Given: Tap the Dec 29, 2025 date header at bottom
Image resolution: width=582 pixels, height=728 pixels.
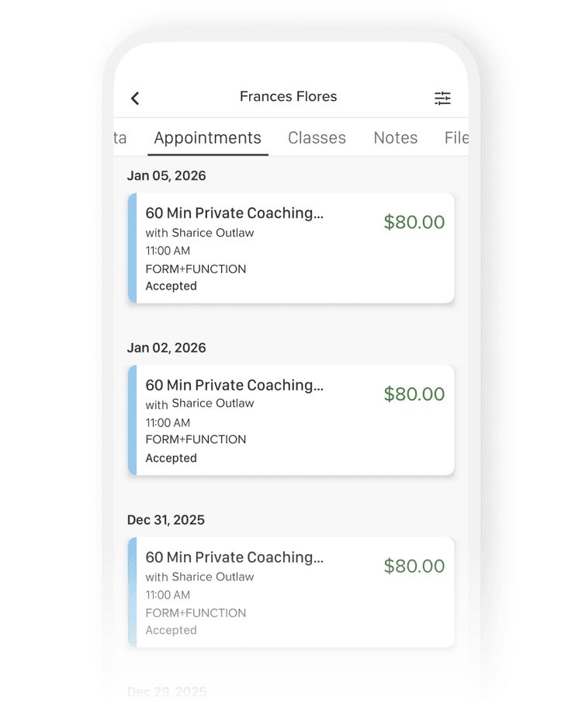Looking at the screenshot, I should pyautogui.click(x=166, y=692).
